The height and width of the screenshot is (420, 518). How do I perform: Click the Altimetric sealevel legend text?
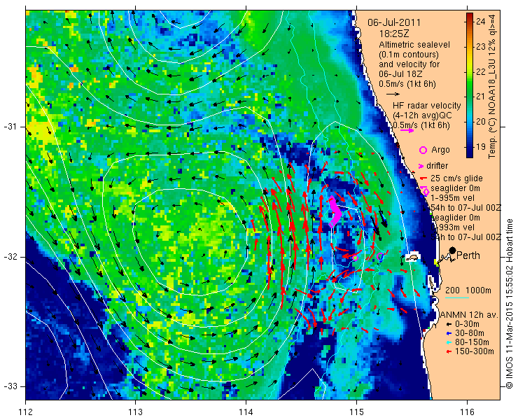(414, 45)
